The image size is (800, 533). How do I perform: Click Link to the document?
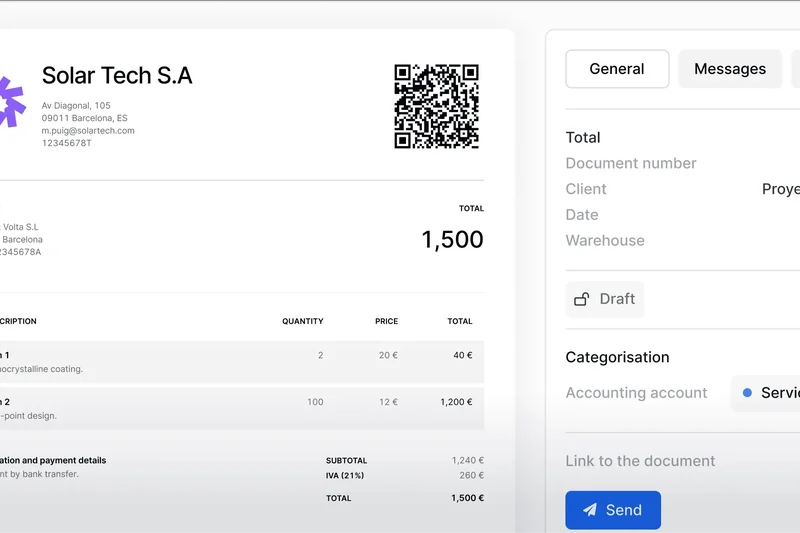[x=640, y=461]
